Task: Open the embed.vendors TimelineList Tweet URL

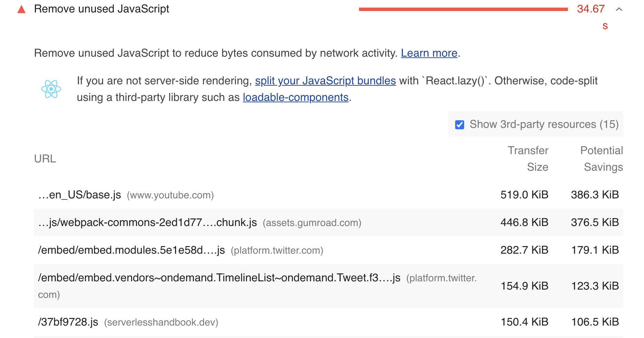Action: click(x=219, y=278)
